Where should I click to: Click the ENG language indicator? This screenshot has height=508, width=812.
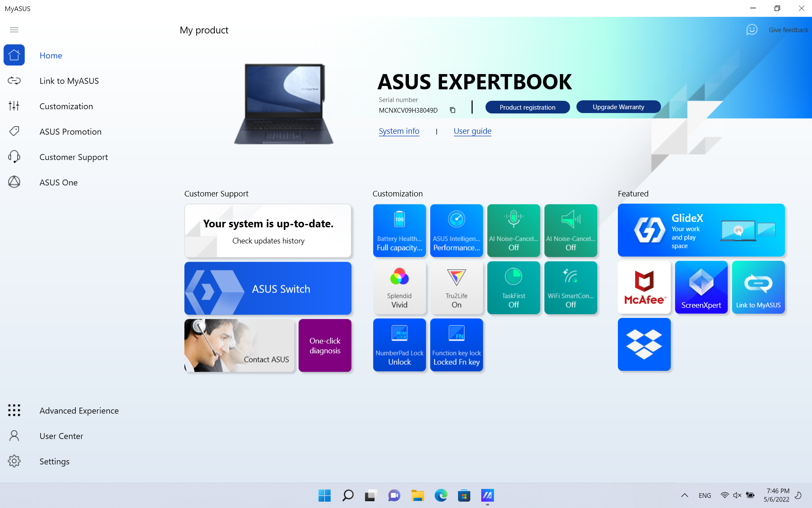(705, 496)
